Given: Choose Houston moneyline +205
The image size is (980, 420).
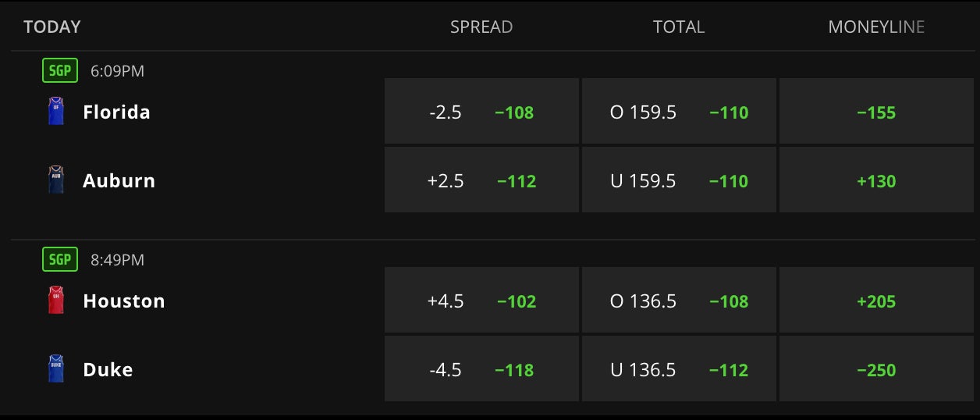Looking at the screenshot, I should (876, 301).
